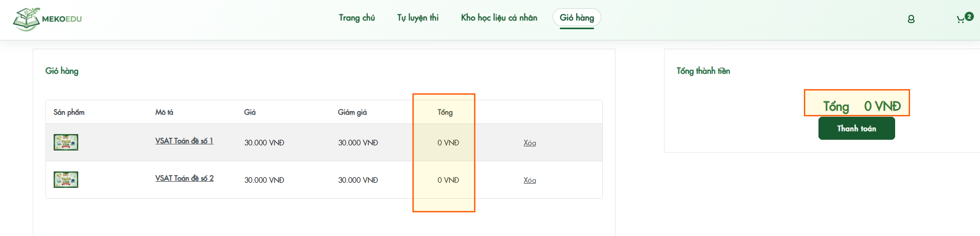This screenshot has width=980, height=236.
Task: Select the Giỏ hàng navigation tab
Action: pos(577,18)
